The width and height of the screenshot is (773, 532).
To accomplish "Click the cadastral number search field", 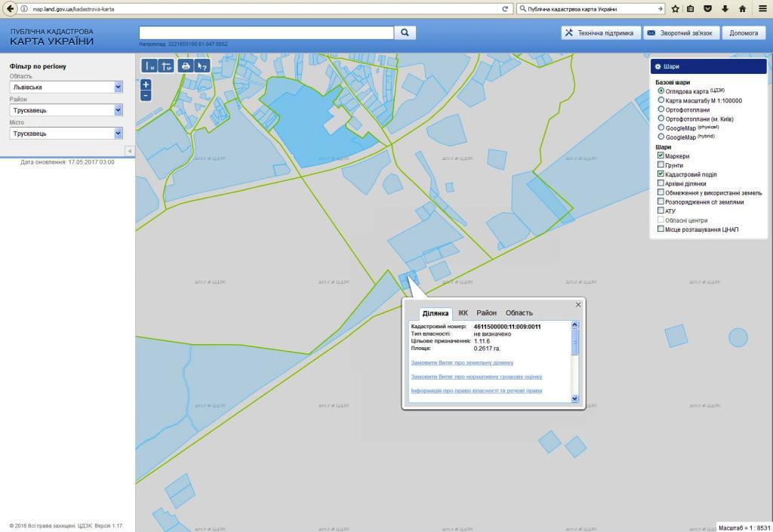I will (266, 32).
